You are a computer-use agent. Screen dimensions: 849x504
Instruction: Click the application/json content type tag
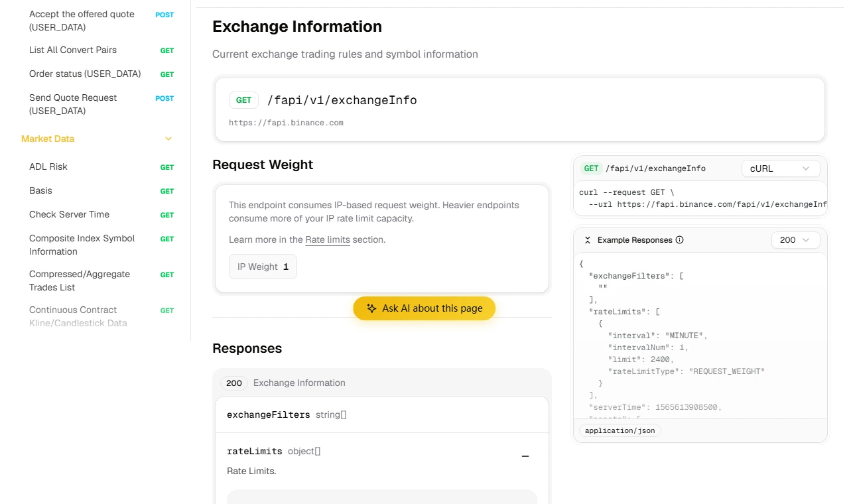coord(620,430)
